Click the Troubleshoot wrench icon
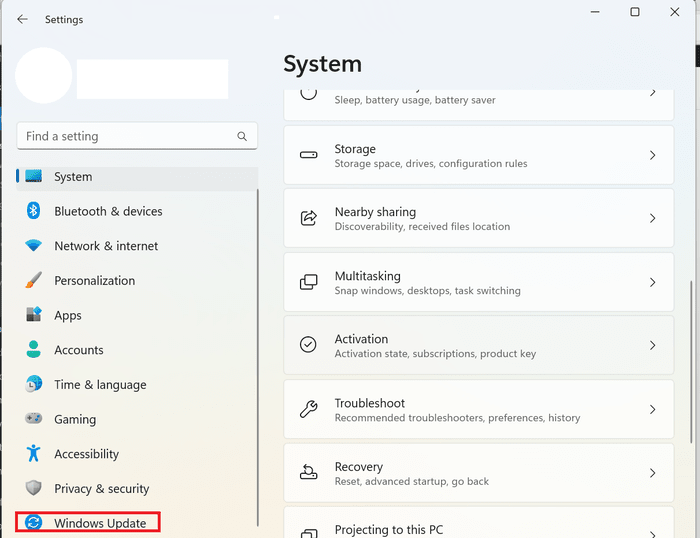 (308, 409)
